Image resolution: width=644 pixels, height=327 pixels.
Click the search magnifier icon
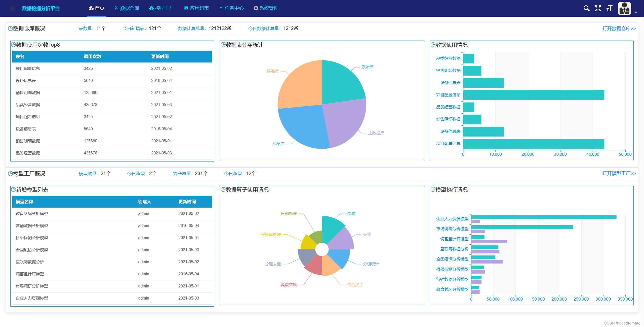pos(586,9)
